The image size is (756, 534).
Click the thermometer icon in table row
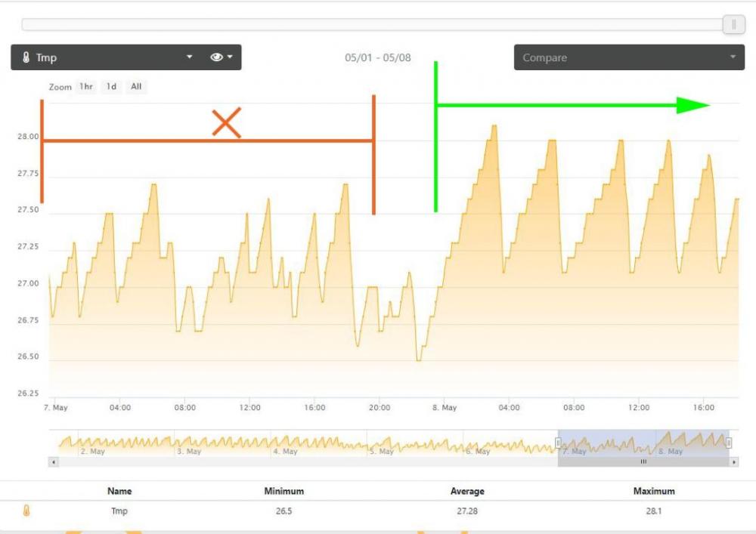click(x=26, y=511)
